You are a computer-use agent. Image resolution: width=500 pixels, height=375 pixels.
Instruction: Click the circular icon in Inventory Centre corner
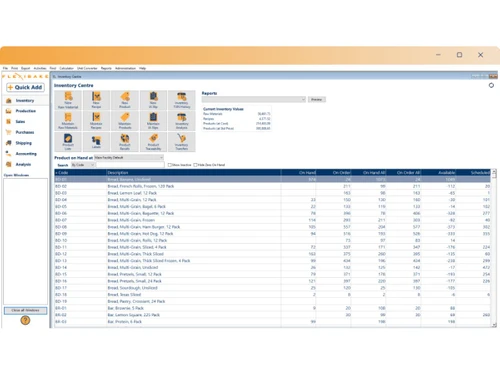[x=491, y=85]
